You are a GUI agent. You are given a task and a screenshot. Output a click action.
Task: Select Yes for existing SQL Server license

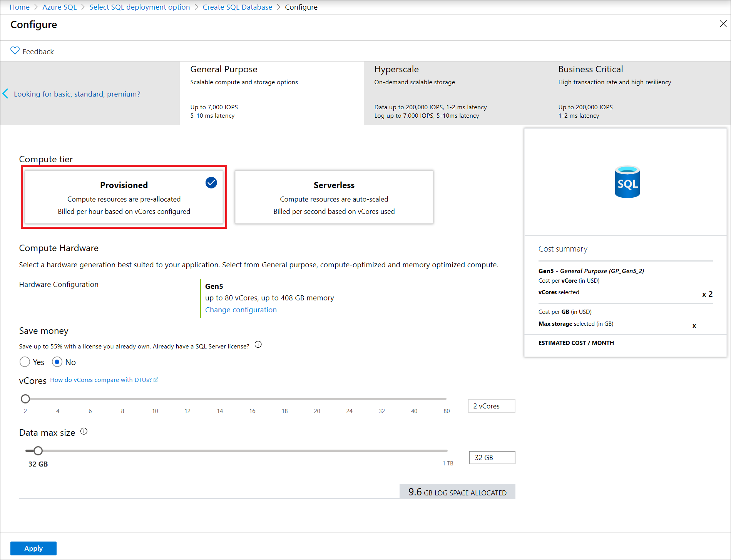25,362
